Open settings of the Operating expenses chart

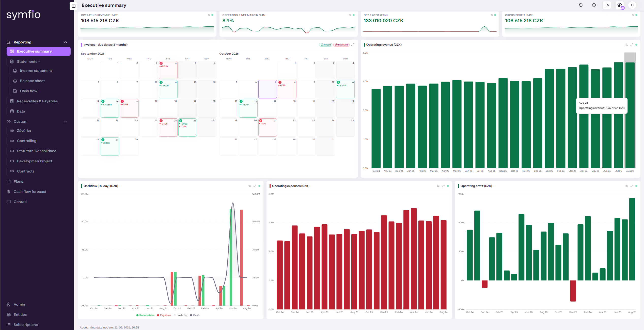click(x=438, y=186)
